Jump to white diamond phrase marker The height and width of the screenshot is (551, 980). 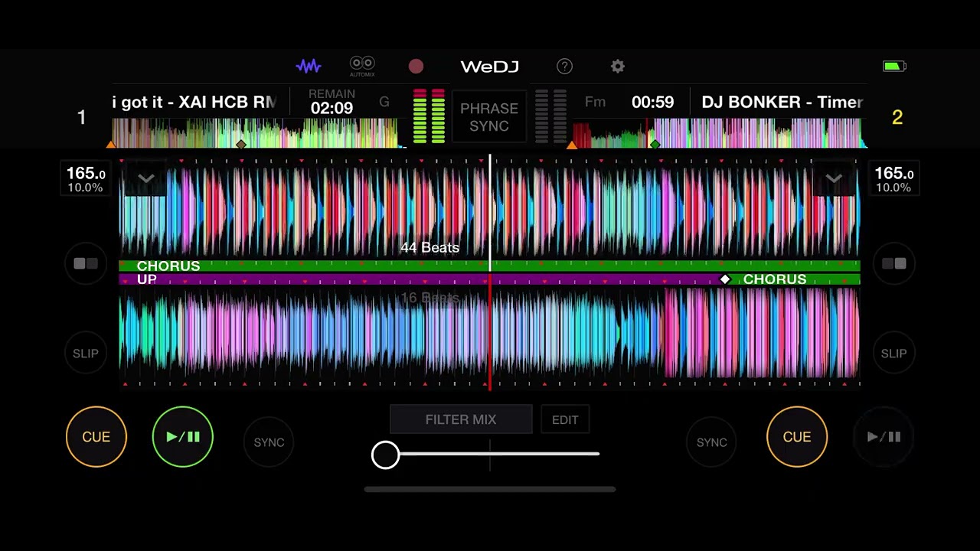coord(725,279)
